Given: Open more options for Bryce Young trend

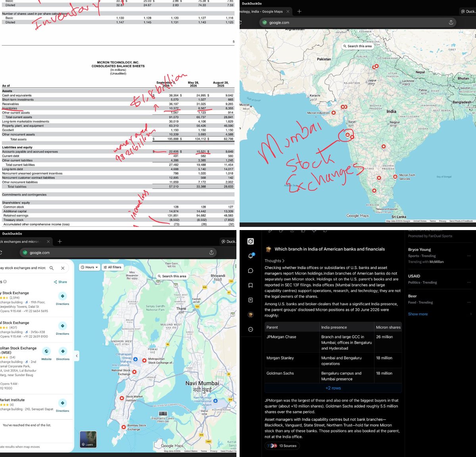Looking at the screenshot, I should point(469,255).
